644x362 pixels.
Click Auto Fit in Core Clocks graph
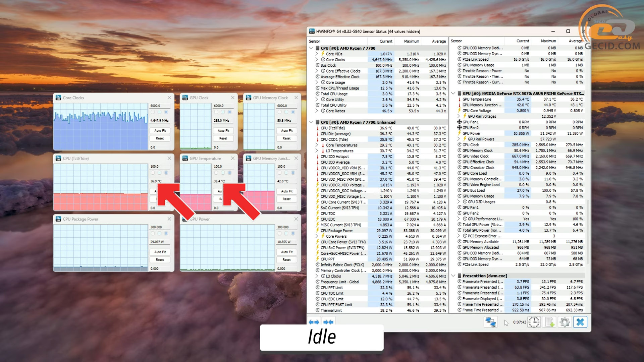tap(160, 130)
